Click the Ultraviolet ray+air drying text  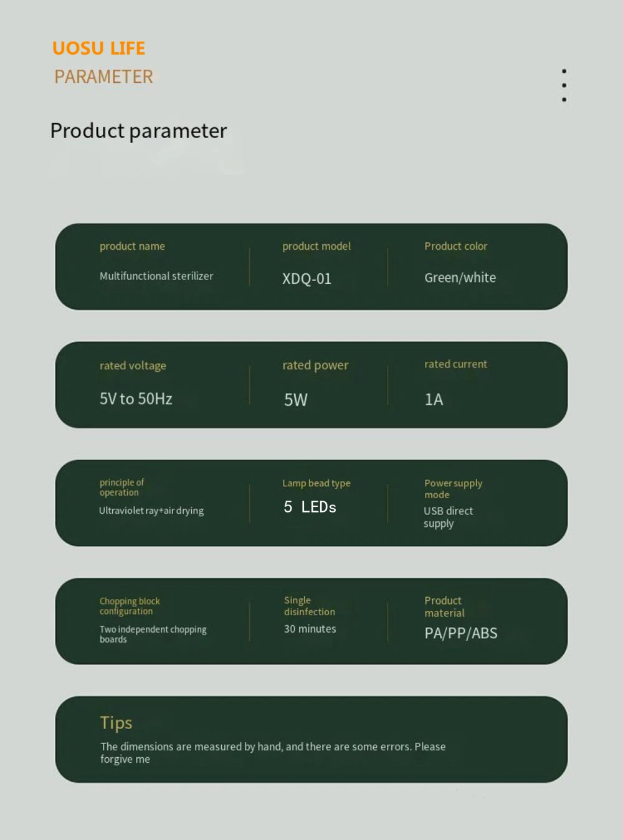coord(151,511)
